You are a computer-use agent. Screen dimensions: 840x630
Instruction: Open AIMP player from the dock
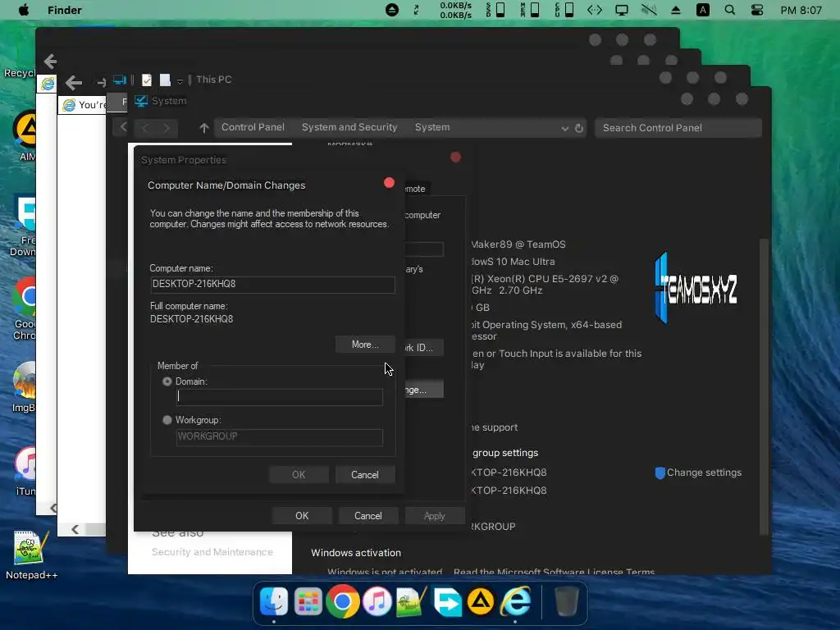coord(481,601)
